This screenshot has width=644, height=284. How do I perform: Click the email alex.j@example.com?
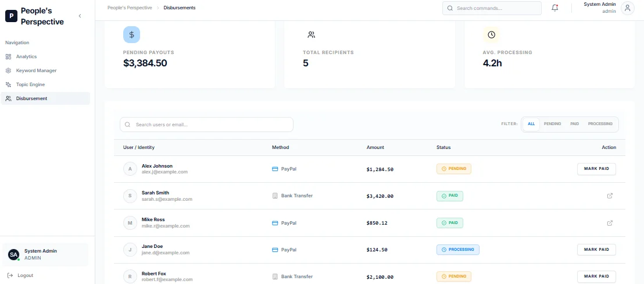pos(164,172)
